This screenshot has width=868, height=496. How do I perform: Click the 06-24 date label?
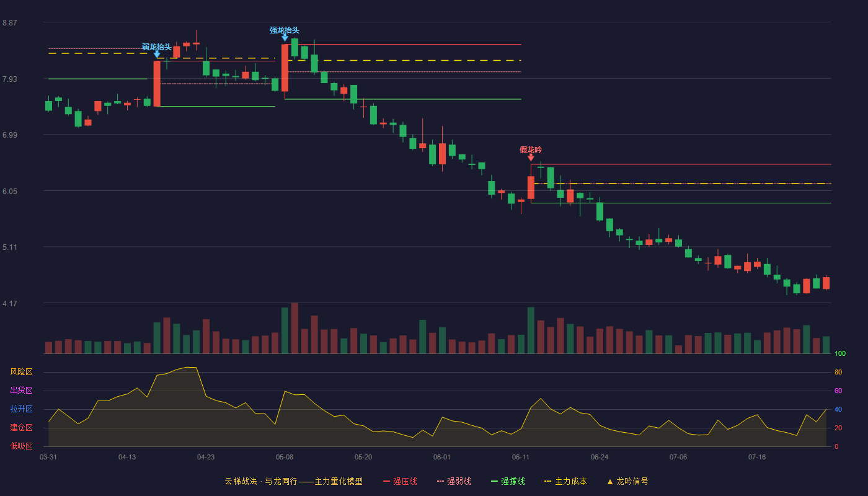pos(600,457)
